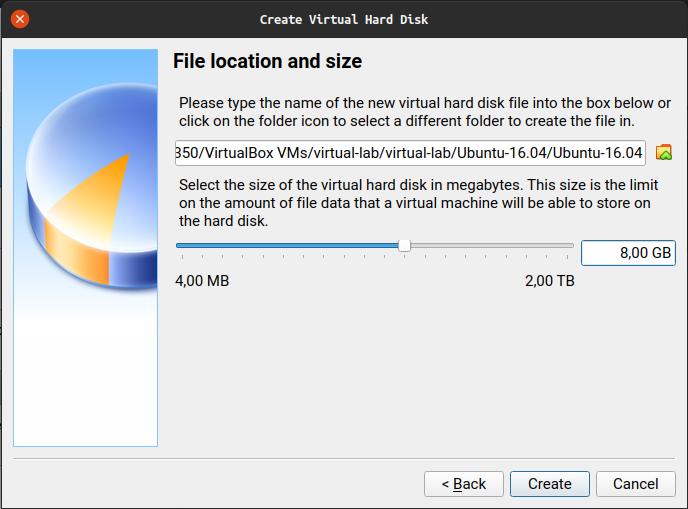Focus the 8,00 GB size field
The width and height of the screenshot is (688, 509).
(x=628, y=253)
